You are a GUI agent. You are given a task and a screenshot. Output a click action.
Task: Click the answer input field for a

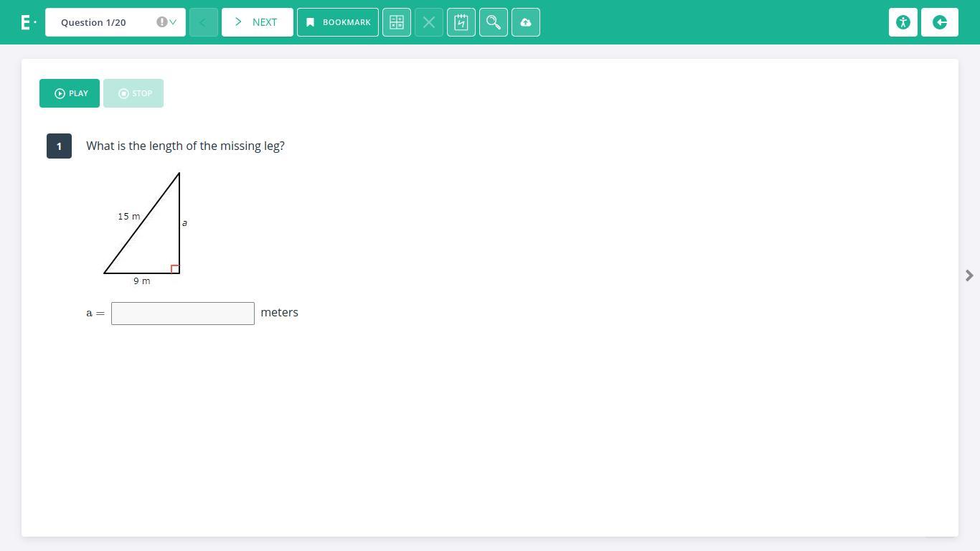pyautogui.click(x=183, y=314)
